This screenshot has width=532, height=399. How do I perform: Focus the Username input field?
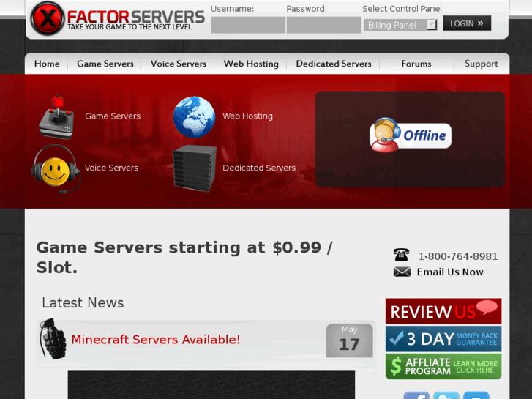248,25
